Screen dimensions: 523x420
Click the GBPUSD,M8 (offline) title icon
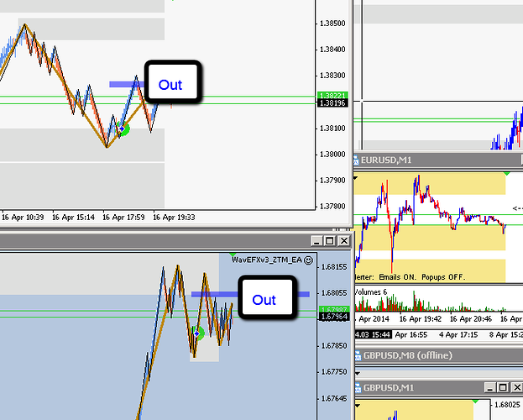(358, 355)
